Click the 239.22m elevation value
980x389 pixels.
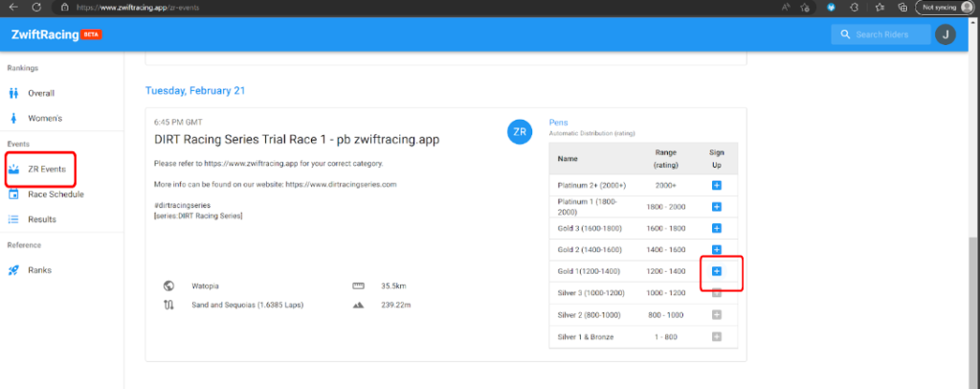tap(395, 306)
